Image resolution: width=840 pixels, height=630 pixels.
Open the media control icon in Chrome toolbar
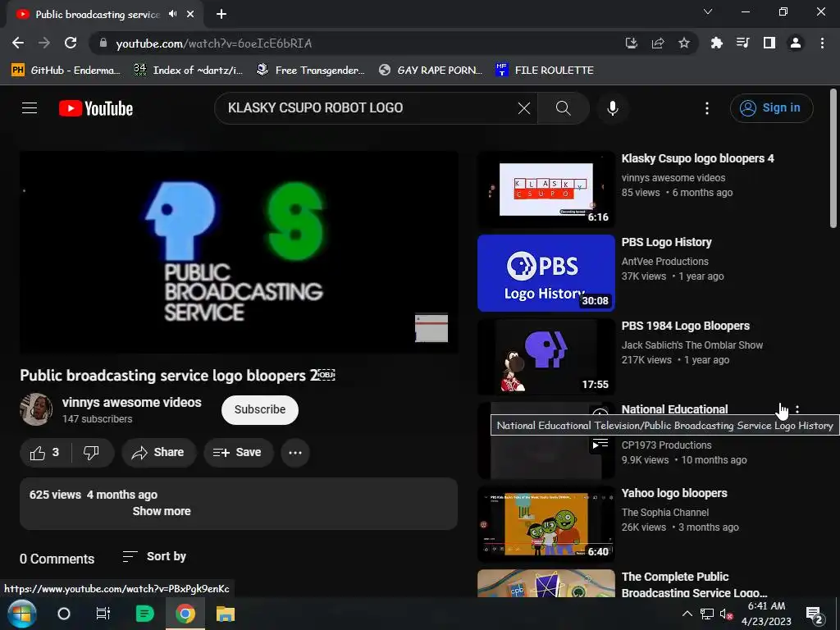742,43
